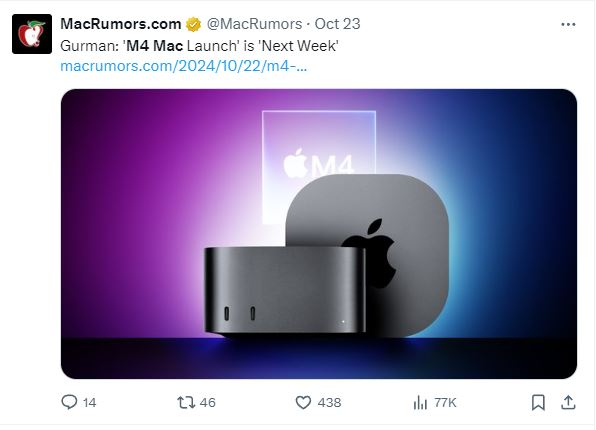Open the Oct 23 timestamp
Screen dimensions: 596x430
click(x=338, y=24)
